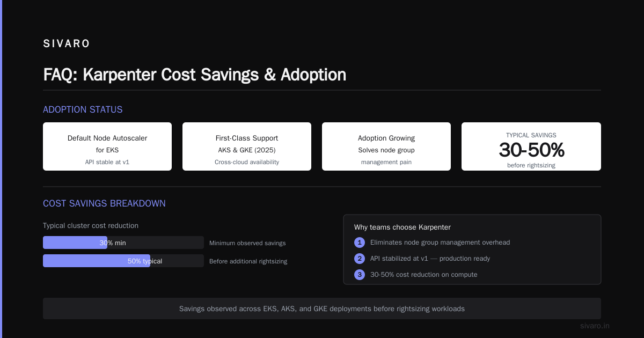
Task: Select the 30-50% savings figure
Action: [531, 150]
